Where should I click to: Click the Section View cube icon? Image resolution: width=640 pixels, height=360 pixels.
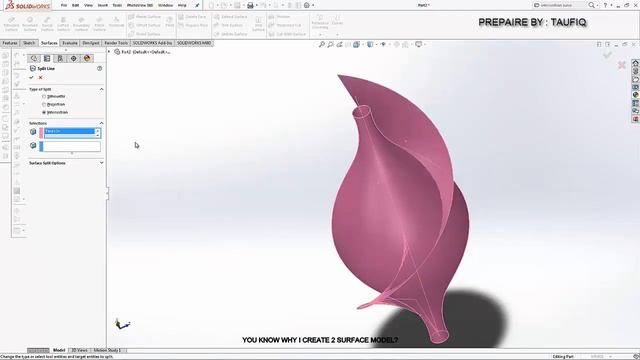pyautogui.click(x=356, y=44)
